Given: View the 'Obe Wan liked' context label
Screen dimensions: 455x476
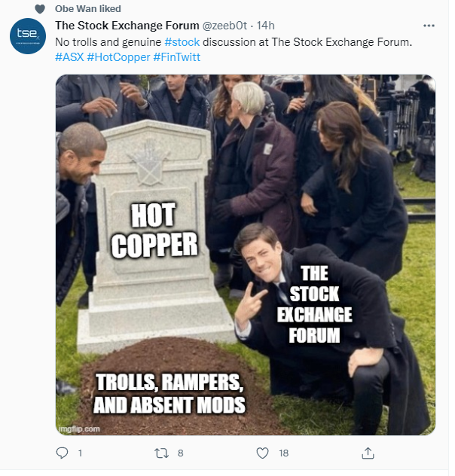Looking at the screenshot, I should click(x=87, y=9).
